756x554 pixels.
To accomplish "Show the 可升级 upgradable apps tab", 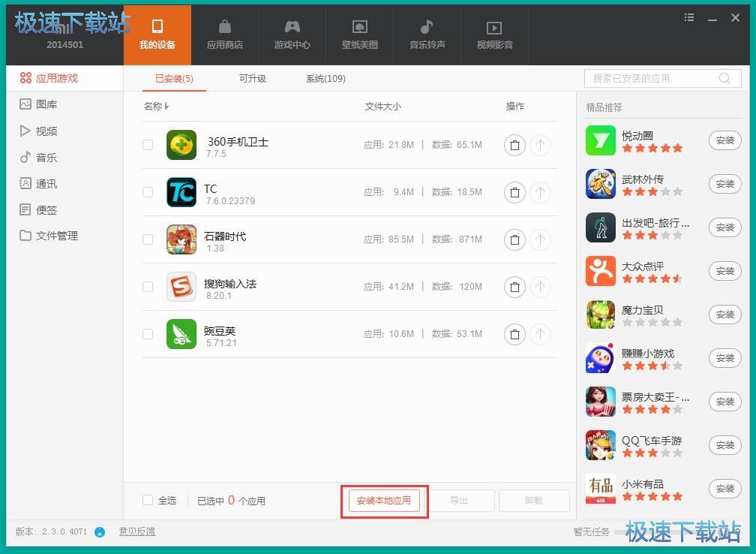I will pyautogui.click(x=253, y=79).
